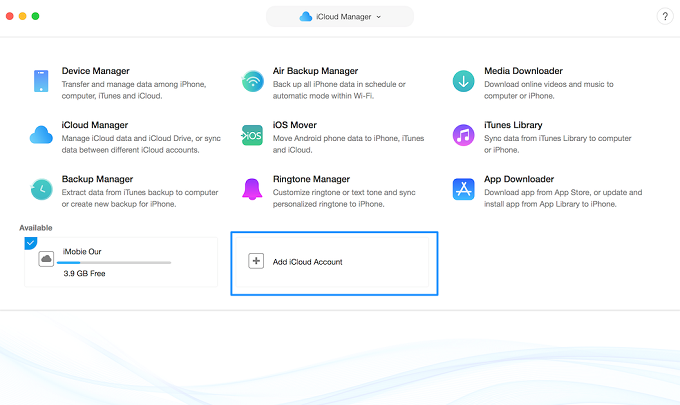Image resolution: width=680 pixels, height=405 pixels.
Task: Select Air Backup Manager title
Action: 315,71
